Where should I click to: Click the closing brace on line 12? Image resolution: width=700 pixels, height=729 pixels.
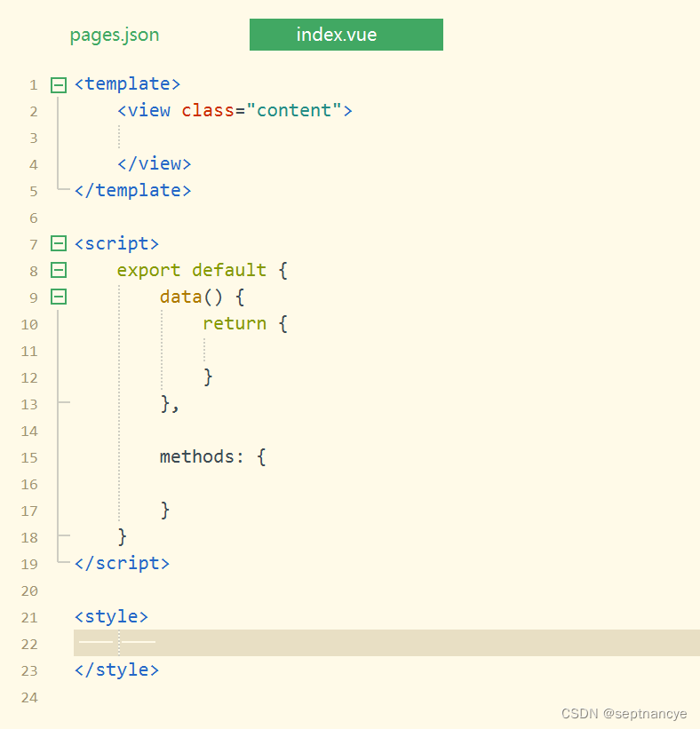click(208, 377)
